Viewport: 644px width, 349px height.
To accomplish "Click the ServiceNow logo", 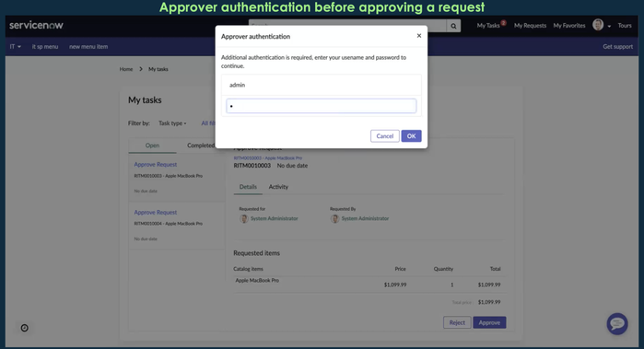I will pos(36,25).
